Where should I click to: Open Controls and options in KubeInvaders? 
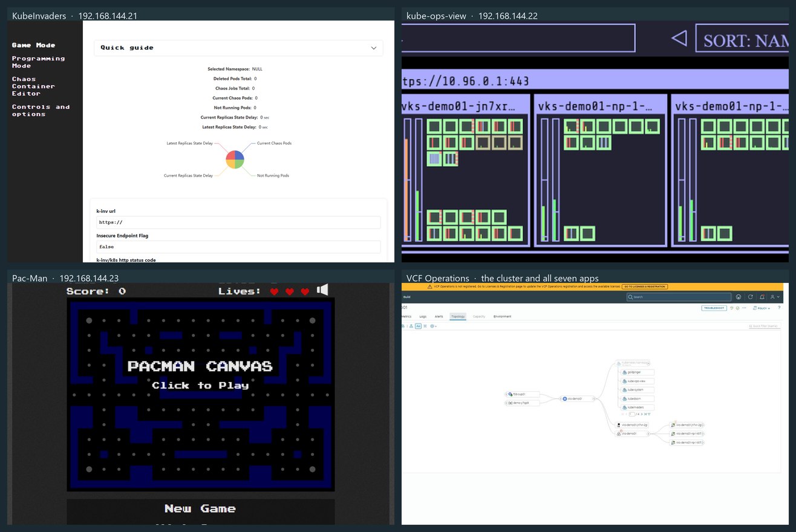pyautogui.click(x=41, y=111)
